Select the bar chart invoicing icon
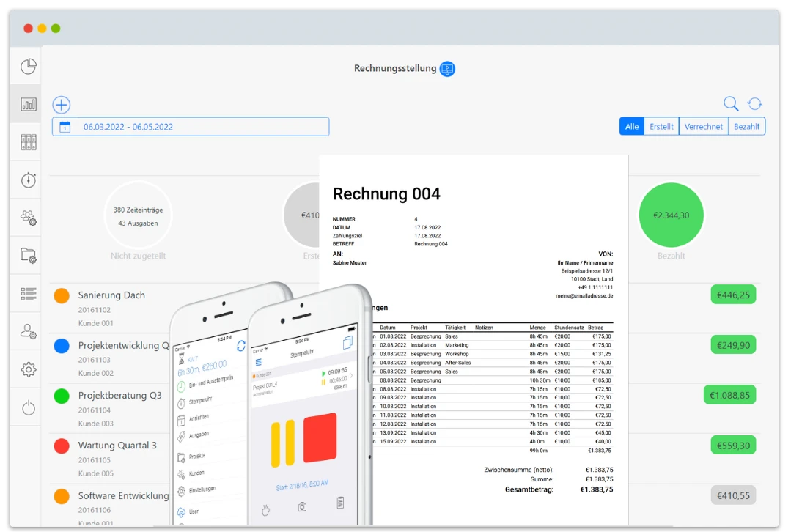The image size is (791, 532). (x=28, y=104)
